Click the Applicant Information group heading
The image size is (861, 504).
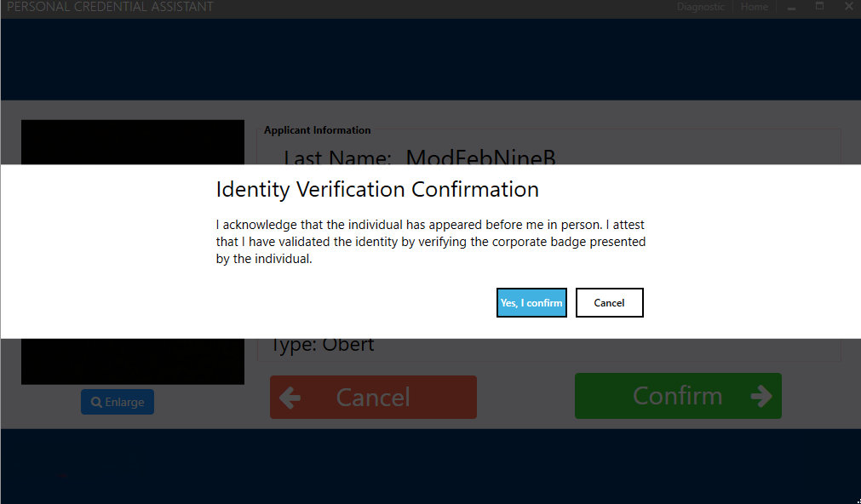click(x=317, y=130)
